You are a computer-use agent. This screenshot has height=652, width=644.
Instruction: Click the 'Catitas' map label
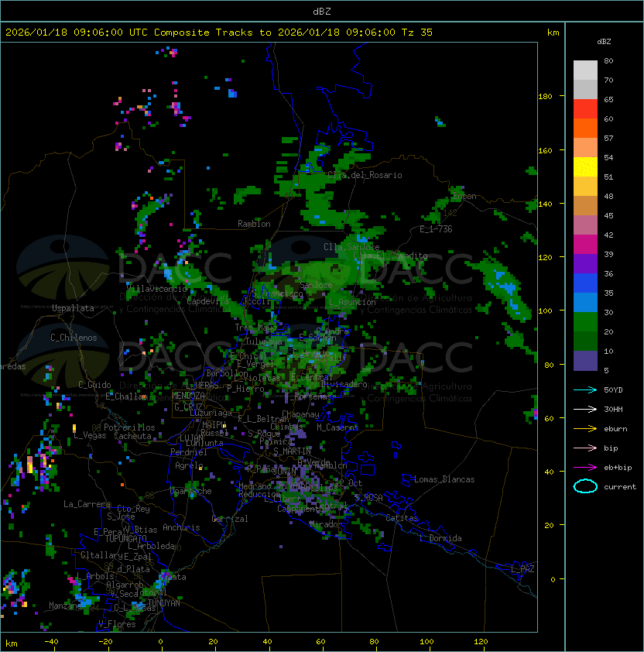pyautogui.click(x=402, y=518)
